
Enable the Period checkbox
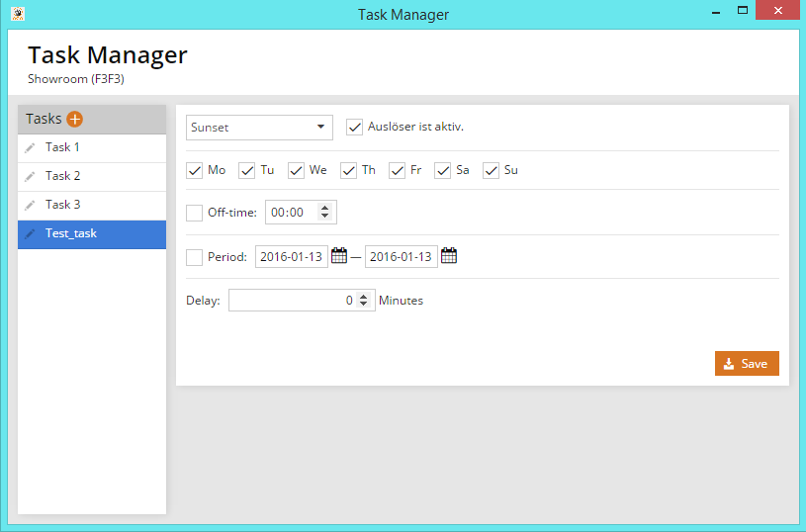(195, 257)
